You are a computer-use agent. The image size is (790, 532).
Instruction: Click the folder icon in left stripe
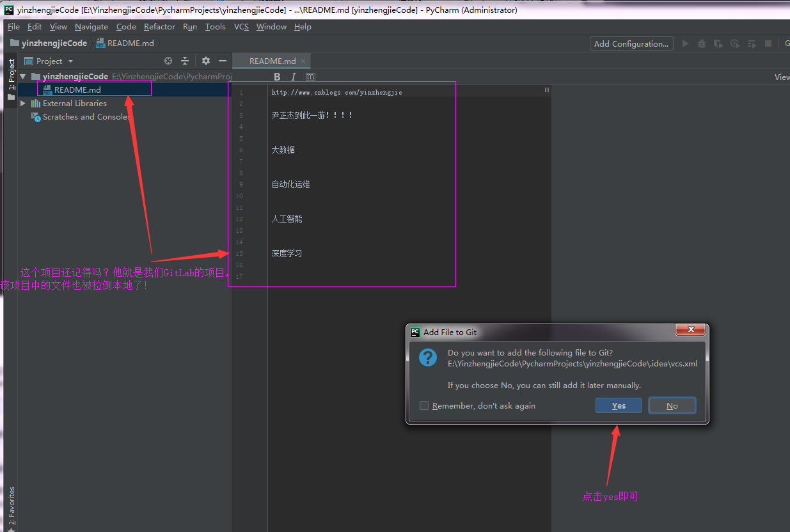[11, 97]
